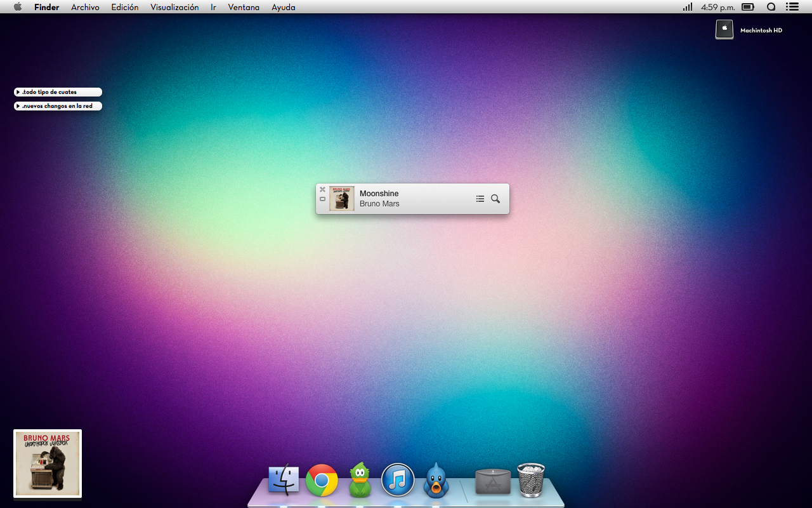
Task: Open Adium green duck in Dock
Action: [360, 480]
